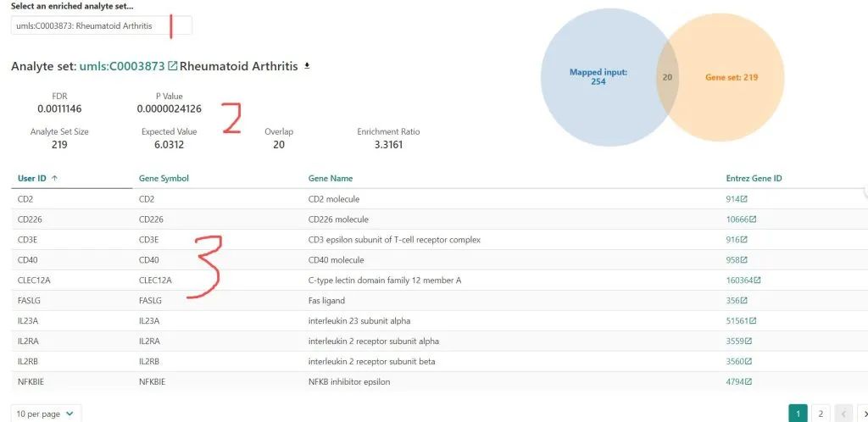This screenshot has width=868, height=422.
Task: Download the Rheumatoid Arthritis analyte set
Action: coord(307,66)
